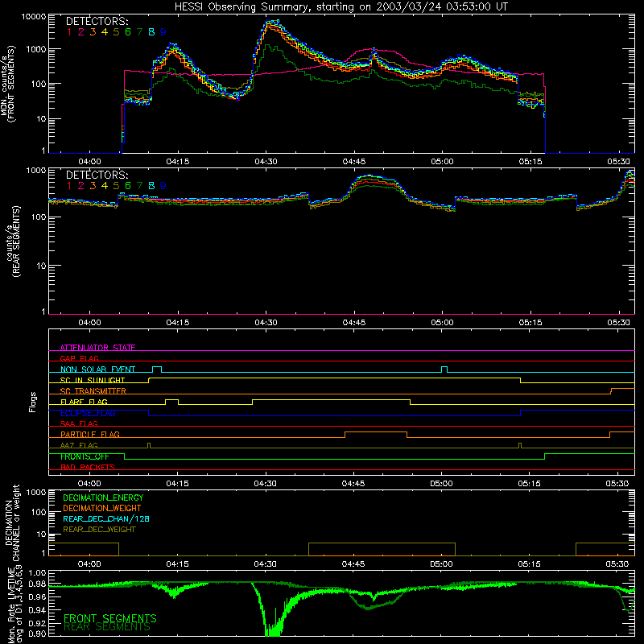Click DETECTORS: label in the rear segments plot

tap(97, 175)
